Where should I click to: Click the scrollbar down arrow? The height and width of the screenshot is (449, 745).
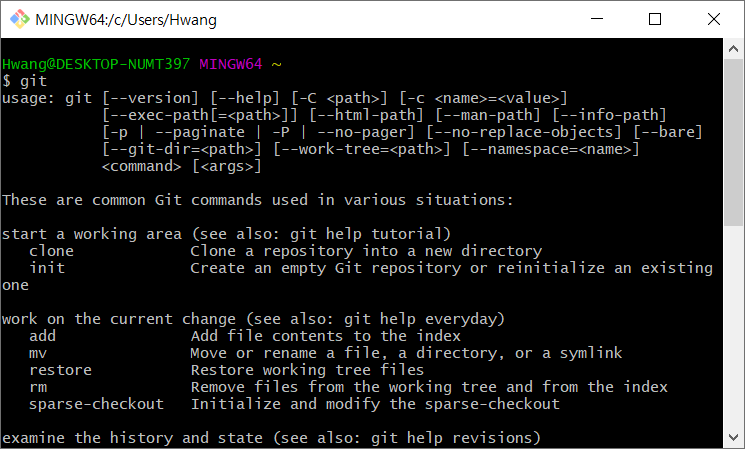[733, 437]
